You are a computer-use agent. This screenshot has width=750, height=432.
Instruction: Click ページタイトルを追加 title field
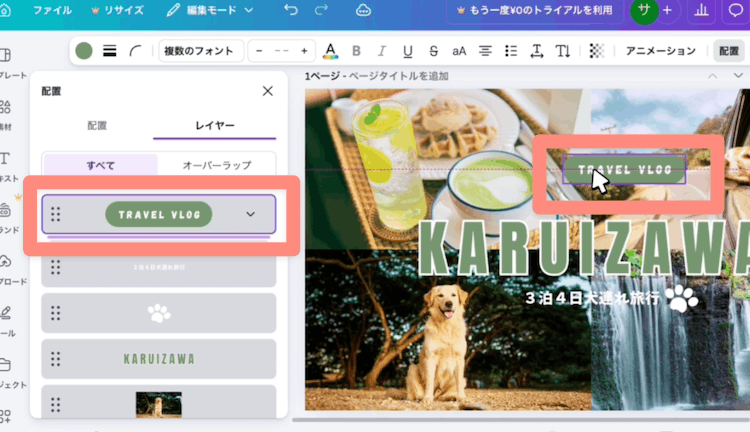pyautogui.click(x=398, y=76)
